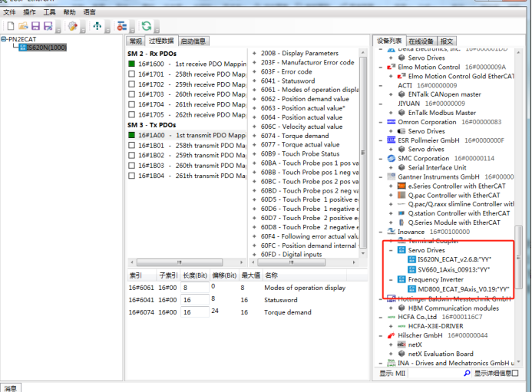Switch to the 启动信息 tab
The width and height of the screenshot is (532, 392).
(193, 41)
